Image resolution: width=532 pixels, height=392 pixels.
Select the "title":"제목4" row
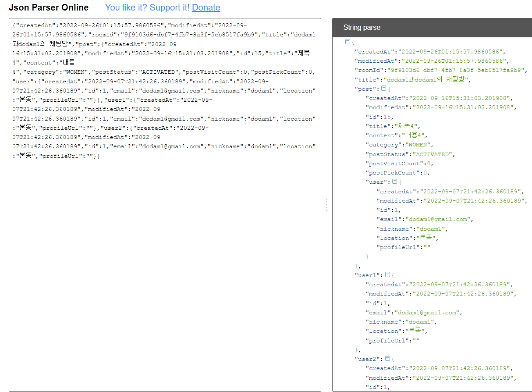pyautogui.click(x=393, y=126)
